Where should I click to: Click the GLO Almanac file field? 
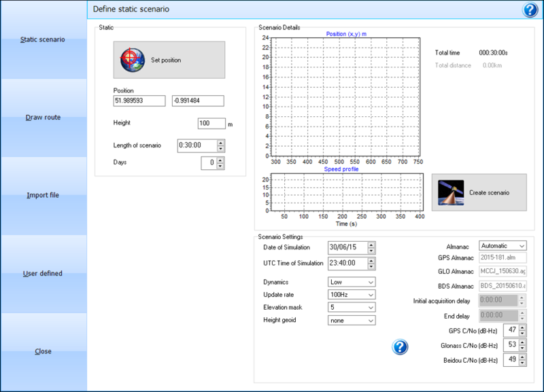coord(503,271)
